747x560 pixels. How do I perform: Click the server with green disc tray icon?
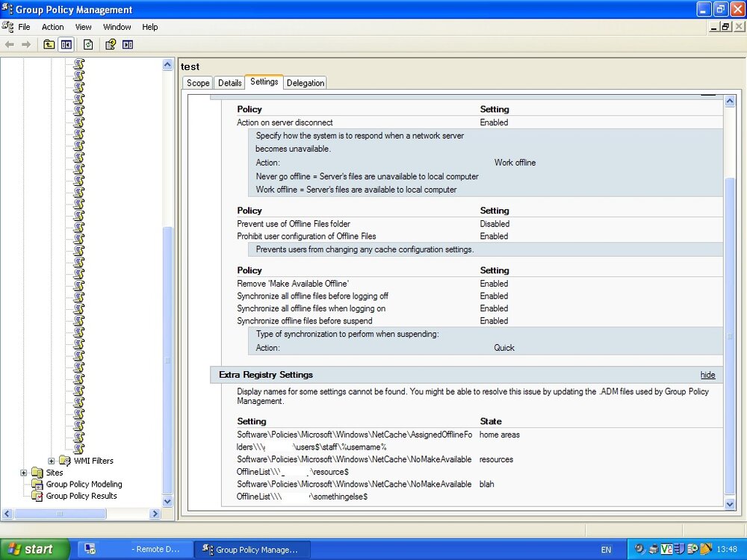pos(692,549)
